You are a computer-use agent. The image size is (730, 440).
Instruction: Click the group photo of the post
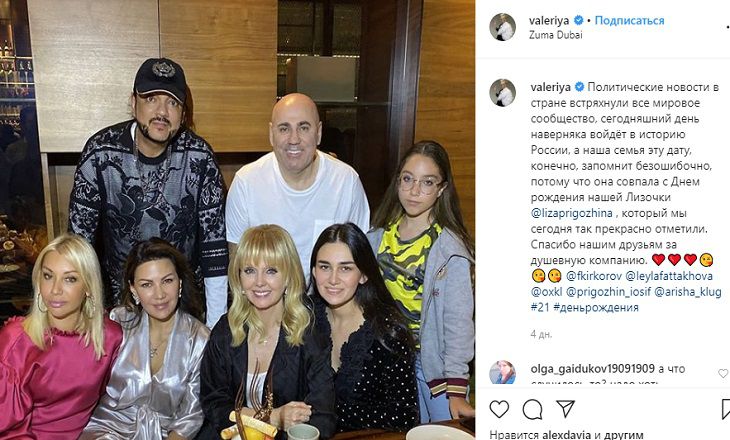(x=237, y=220)
